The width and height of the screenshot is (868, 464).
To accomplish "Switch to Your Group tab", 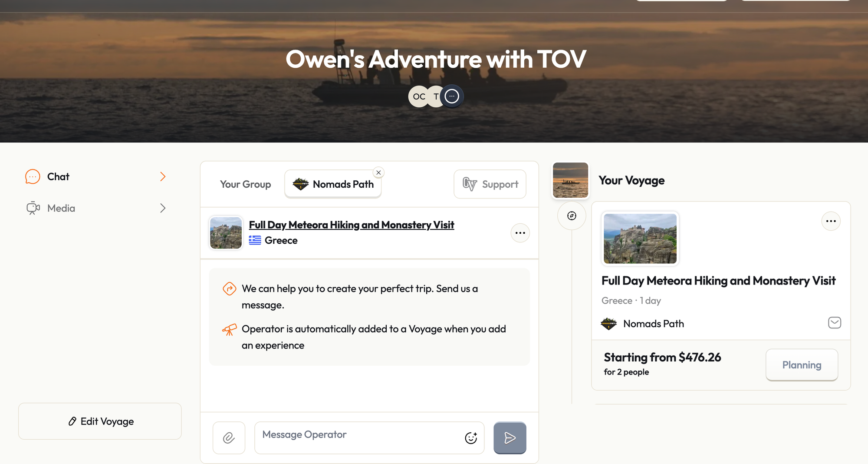I will click(245, 184).
